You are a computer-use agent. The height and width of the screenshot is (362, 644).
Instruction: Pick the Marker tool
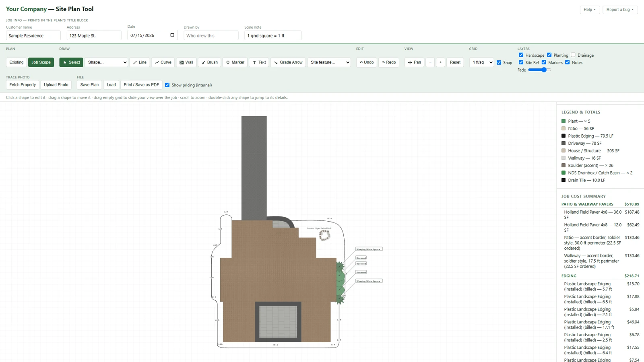(x=235, y=62)
